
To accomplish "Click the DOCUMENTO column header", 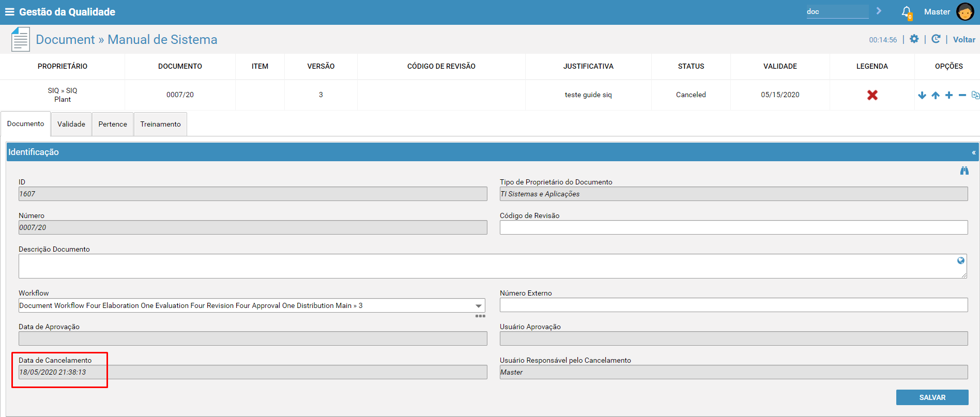I will pyautogui.click(x=180, y=66).
